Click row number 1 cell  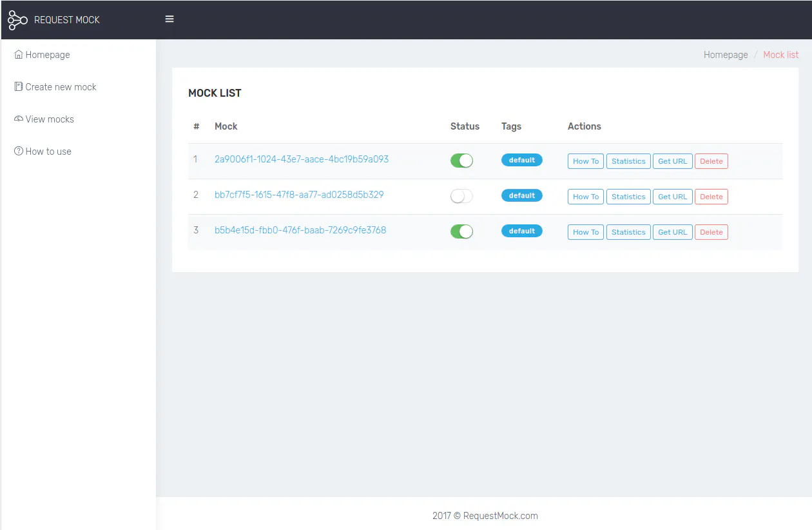point(196,159)
